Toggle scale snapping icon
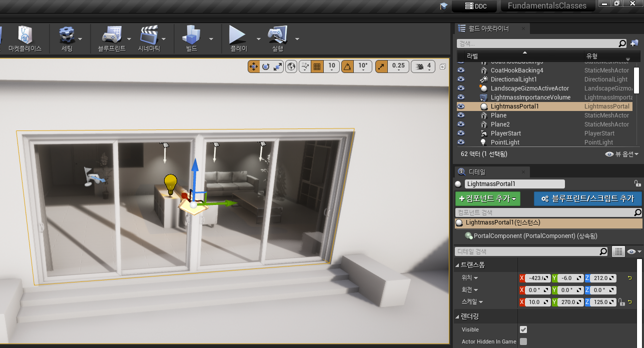644x348 pixels. 381,66
